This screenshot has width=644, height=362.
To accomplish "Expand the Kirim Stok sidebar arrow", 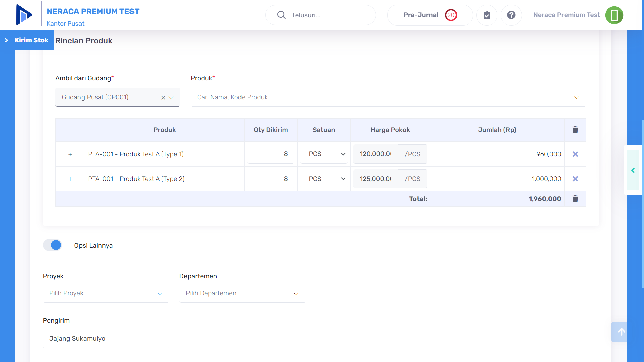I will (7, 40).
